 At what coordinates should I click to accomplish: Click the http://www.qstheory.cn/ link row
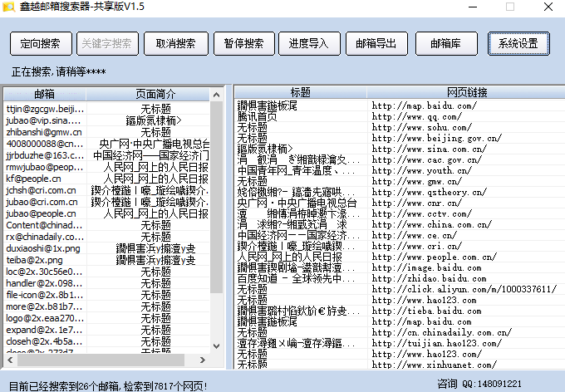400,192
